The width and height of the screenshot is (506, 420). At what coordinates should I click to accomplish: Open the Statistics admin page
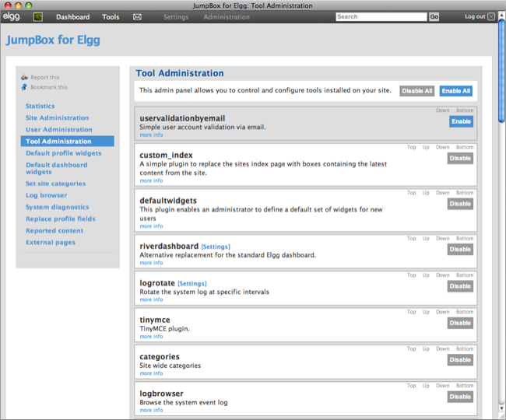pyautogui.click(x=40, y=106)
